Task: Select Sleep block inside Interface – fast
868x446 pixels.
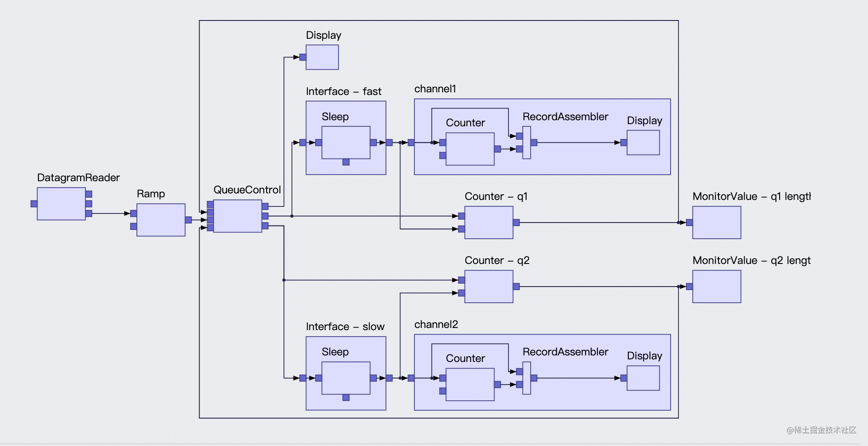Action: click(346, 142)
